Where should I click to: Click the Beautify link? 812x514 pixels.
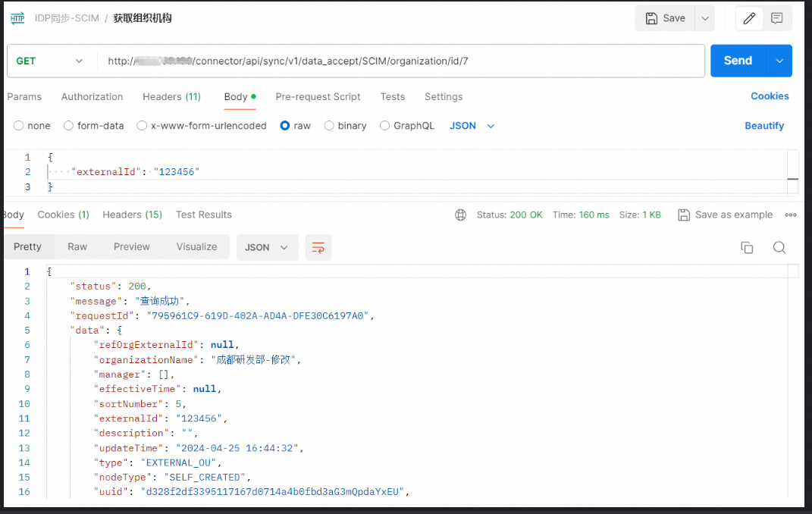pyautogui.click(x=763, y=126)
